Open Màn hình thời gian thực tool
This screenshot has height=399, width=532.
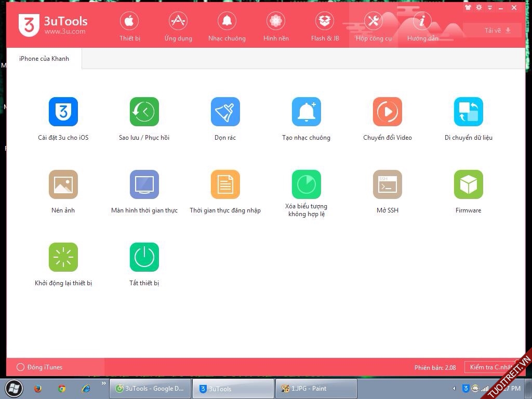[x=144, y=184]
